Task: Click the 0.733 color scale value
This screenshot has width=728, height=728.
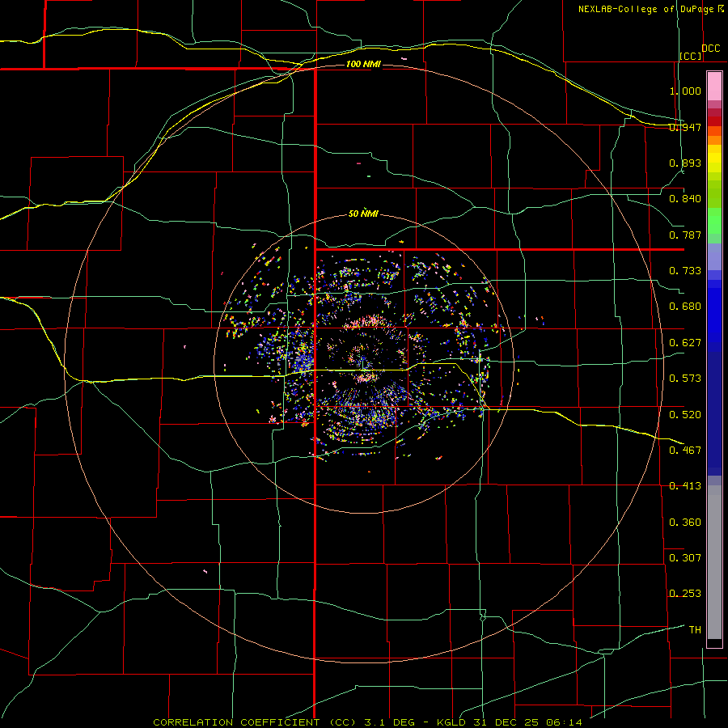Action: pos(685,271)
